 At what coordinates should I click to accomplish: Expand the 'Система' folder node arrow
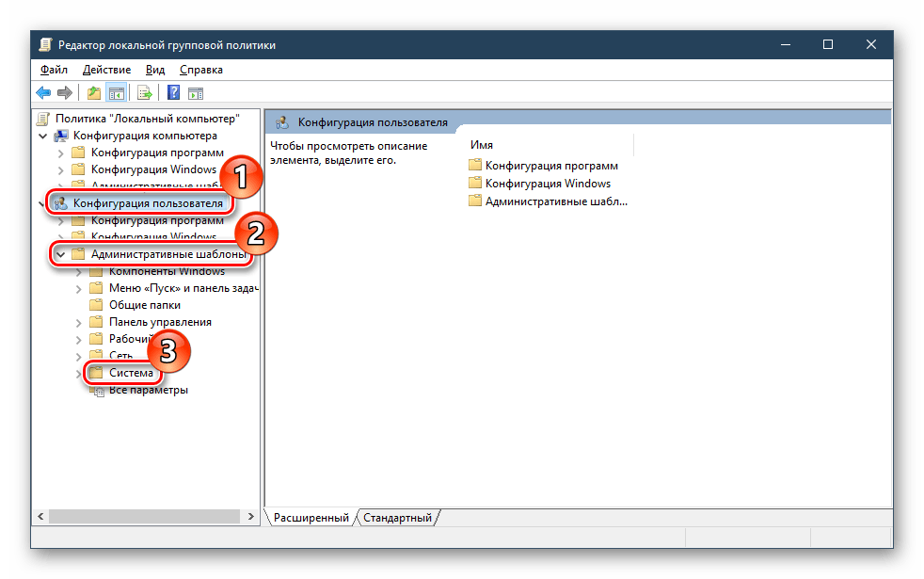[x=78, y=373]
